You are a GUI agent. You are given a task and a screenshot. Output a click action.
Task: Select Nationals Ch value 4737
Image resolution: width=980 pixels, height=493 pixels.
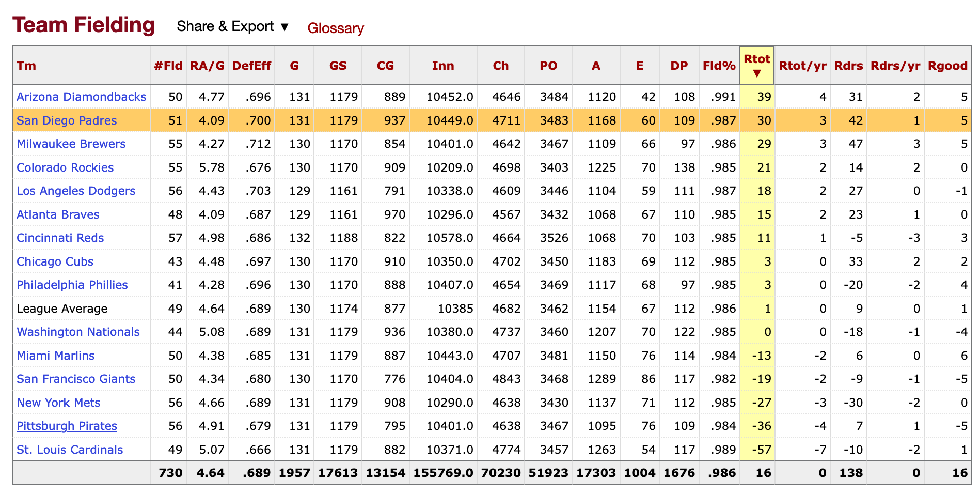(x=506, y=332)
